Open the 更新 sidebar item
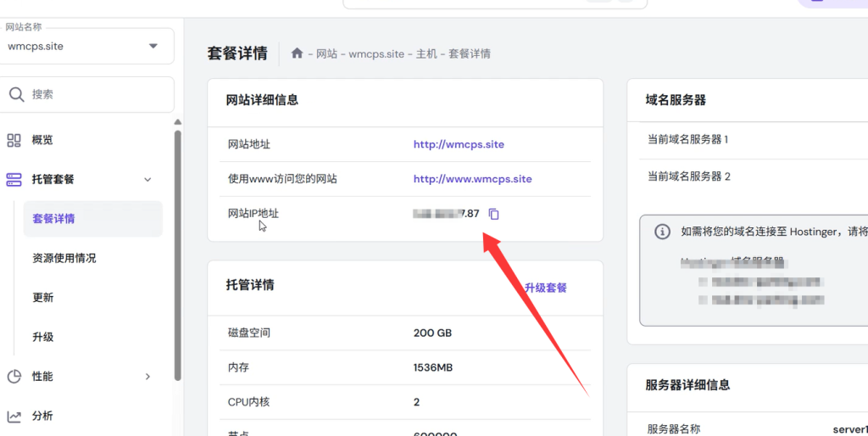 coord(43,298)
